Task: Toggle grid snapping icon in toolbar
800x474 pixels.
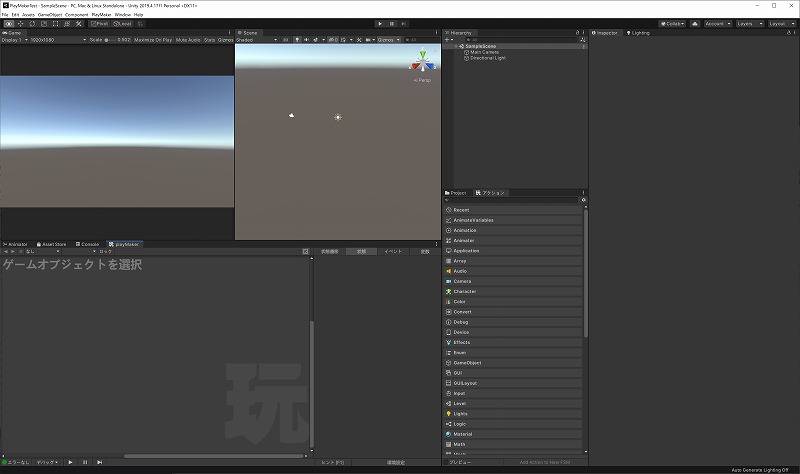Action: pyautogui.click(x=140, y=23)
